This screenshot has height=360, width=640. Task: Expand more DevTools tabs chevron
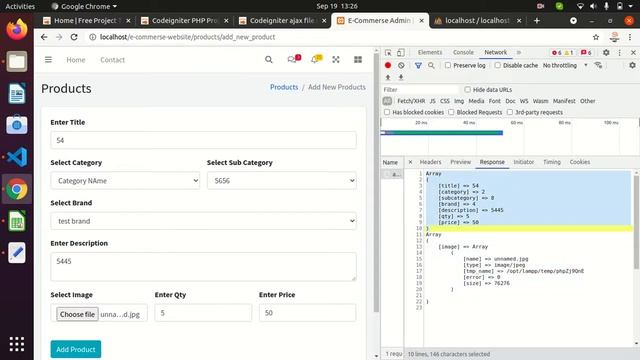coord(519,53)
